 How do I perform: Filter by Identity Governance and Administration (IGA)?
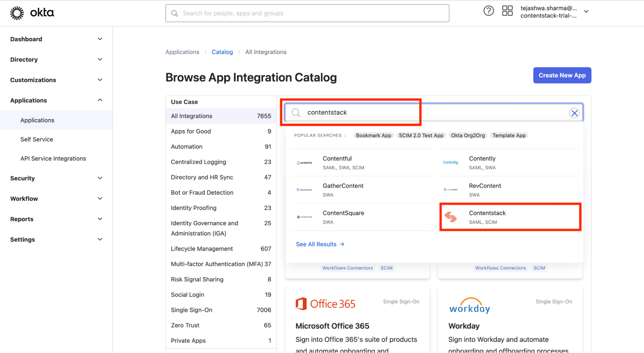221,228
